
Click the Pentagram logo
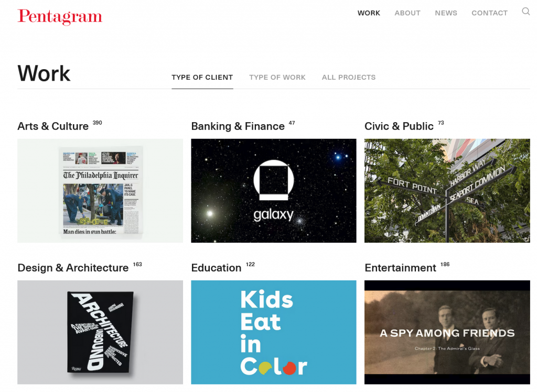[60, 17]
